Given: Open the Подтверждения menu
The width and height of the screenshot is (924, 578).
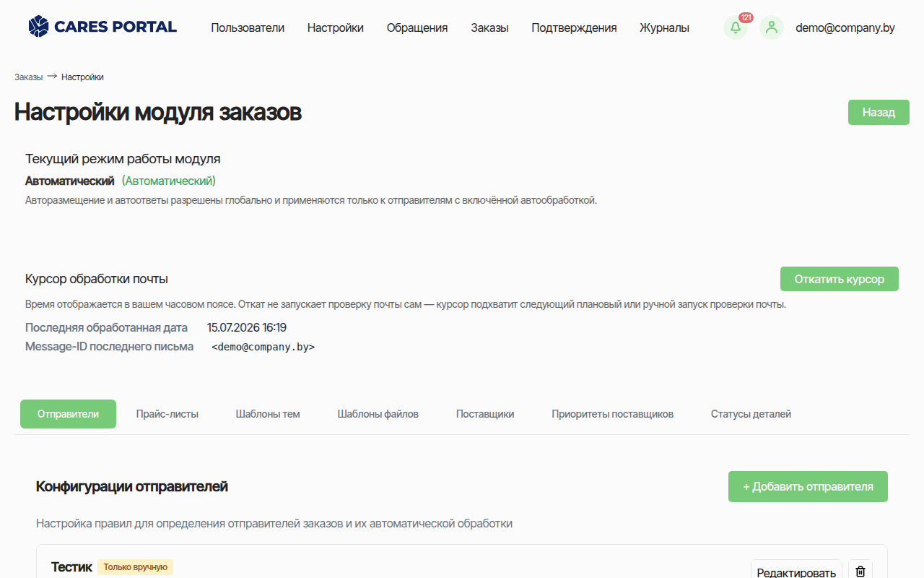Looking at the screenshot, I should click(574, 28).
